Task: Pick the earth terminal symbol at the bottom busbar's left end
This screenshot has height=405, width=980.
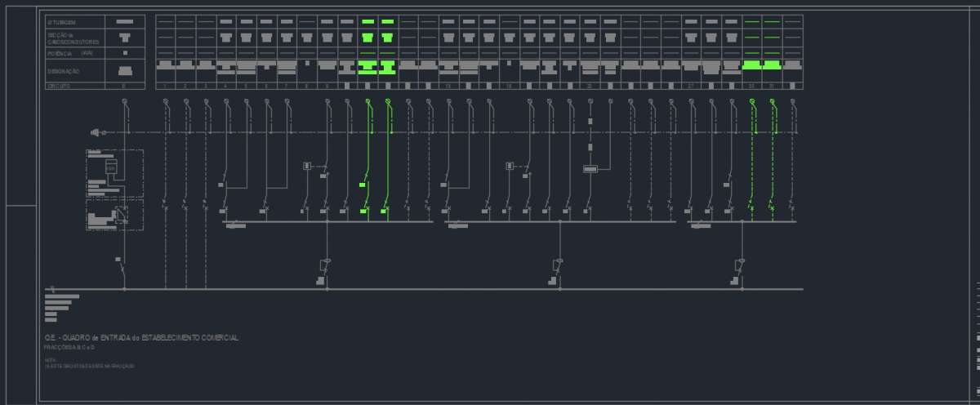Action: [51, 288]
